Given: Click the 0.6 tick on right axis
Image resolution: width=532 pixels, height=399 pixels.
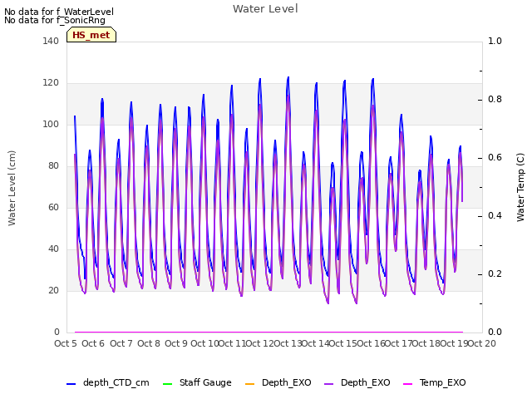Looking at the screenshot, I should (495, 157).
